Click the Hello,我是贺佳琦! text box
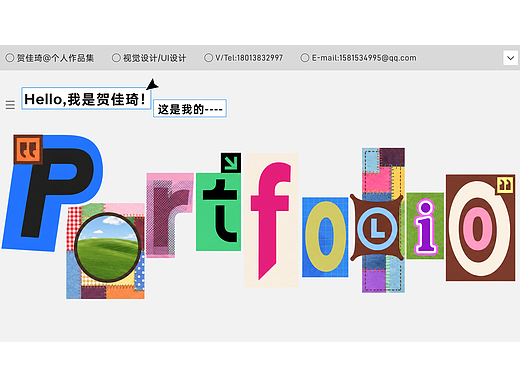 click(86, 99)
